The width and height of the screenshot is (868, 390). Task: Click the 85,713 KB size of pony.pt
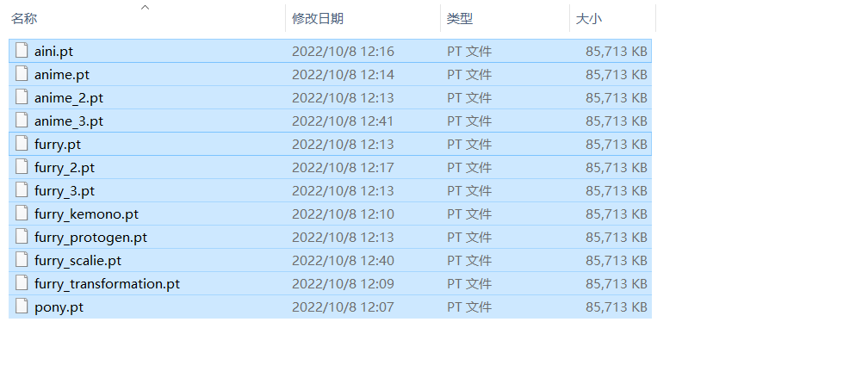617,307
